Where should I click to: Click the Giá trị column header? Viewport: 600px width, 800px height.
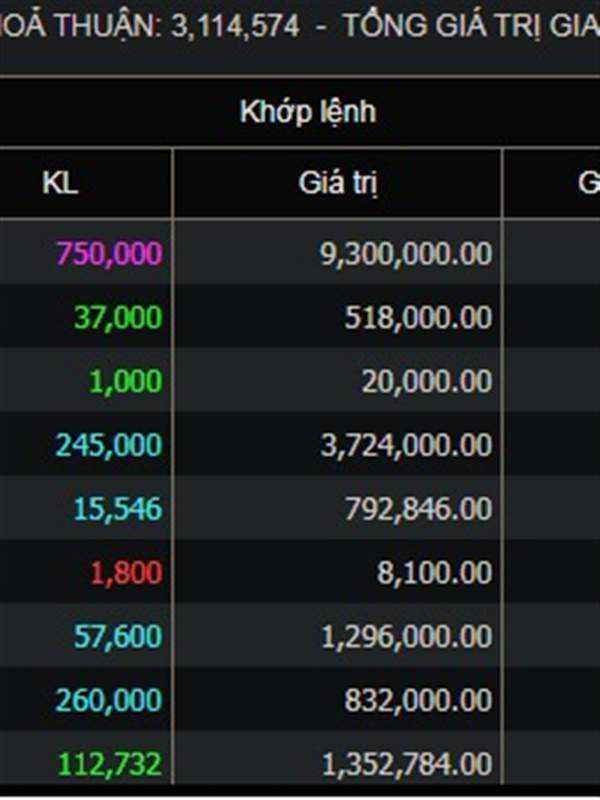coord(338,183)
